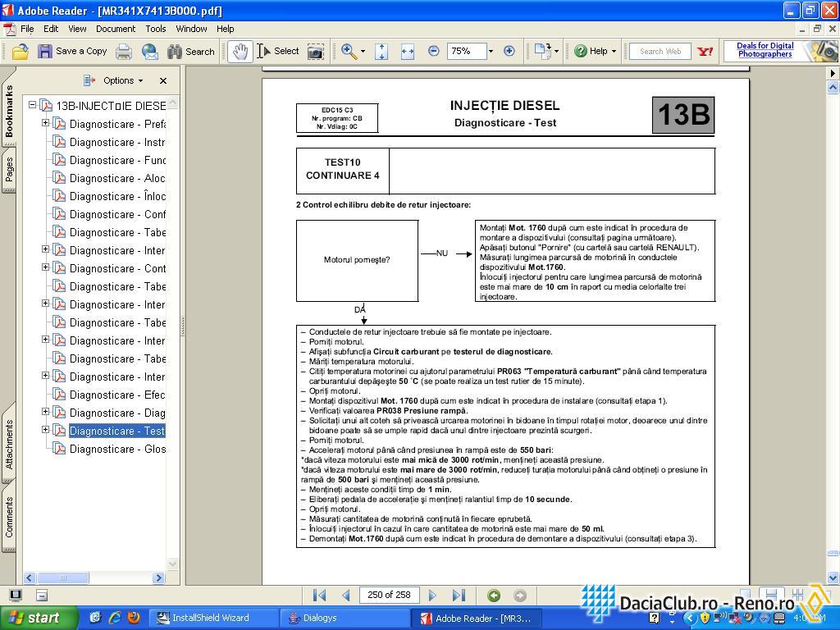Select the Bookmarks side tab
Screen dimensions: 840x630
pyautogui.click(x=9, y=111)
